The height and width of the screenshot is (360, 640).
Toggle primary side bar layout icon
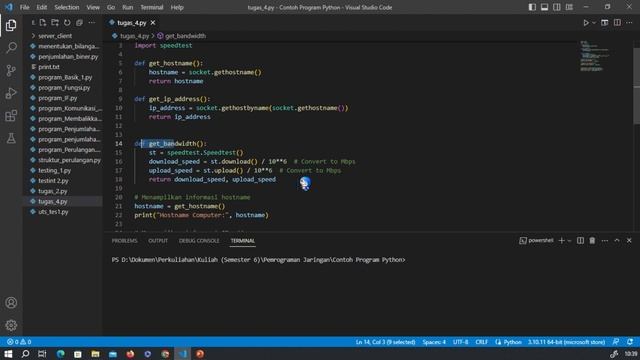(532, 7)
